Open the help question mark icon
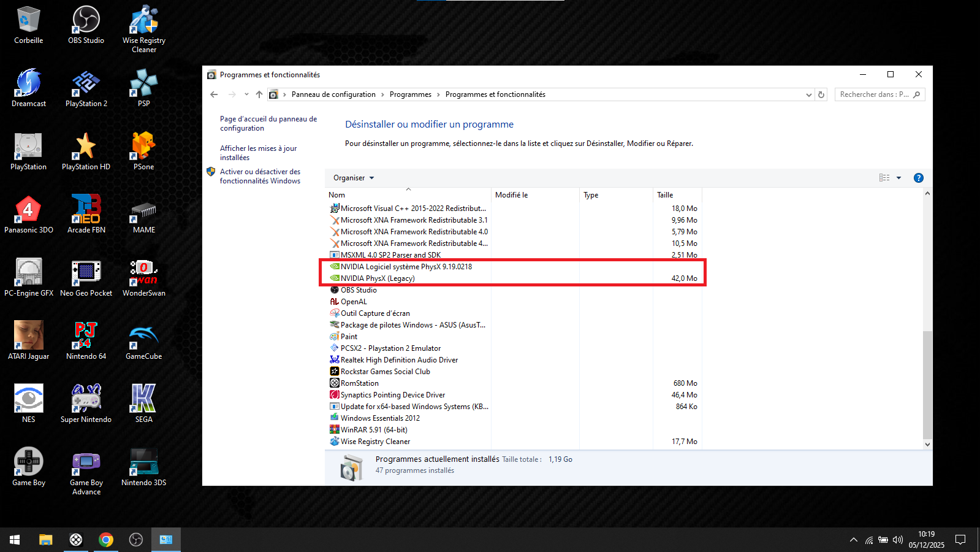Image resolution: width=980 pixels, height=552 pixels. coord(918,178)
